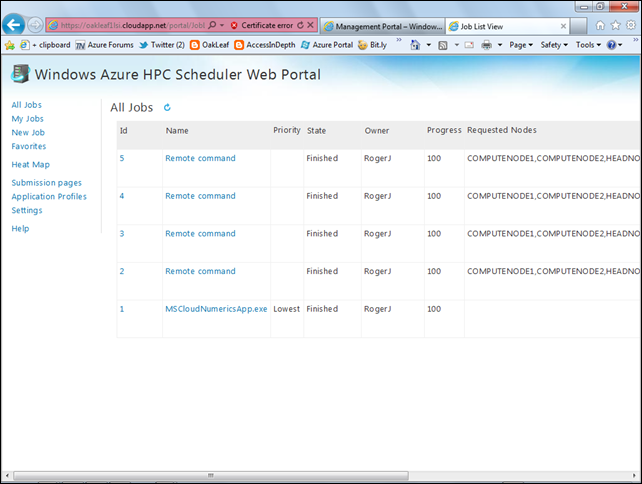The width and height of the screenshot is (642, 484).
Task: Open Heat Map in sidebar
Action: [x=31, y=165]
